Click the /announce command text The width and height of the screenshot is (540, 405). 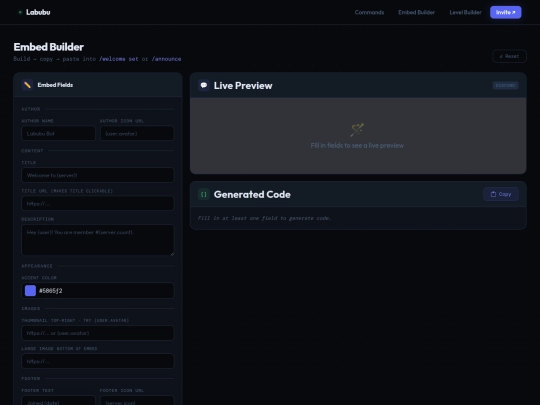point(166,59)
